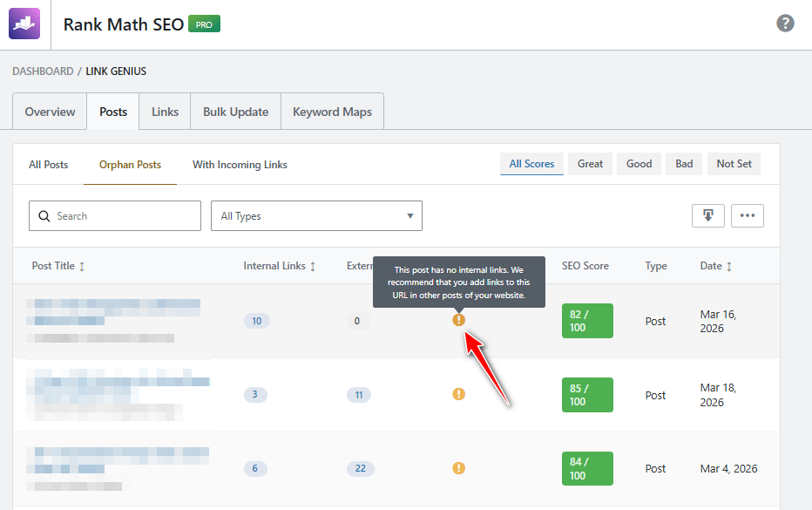Click the Rank Math SEO logo icon
This screenshot has width=812, height=510.
click(x=24, y=24)
